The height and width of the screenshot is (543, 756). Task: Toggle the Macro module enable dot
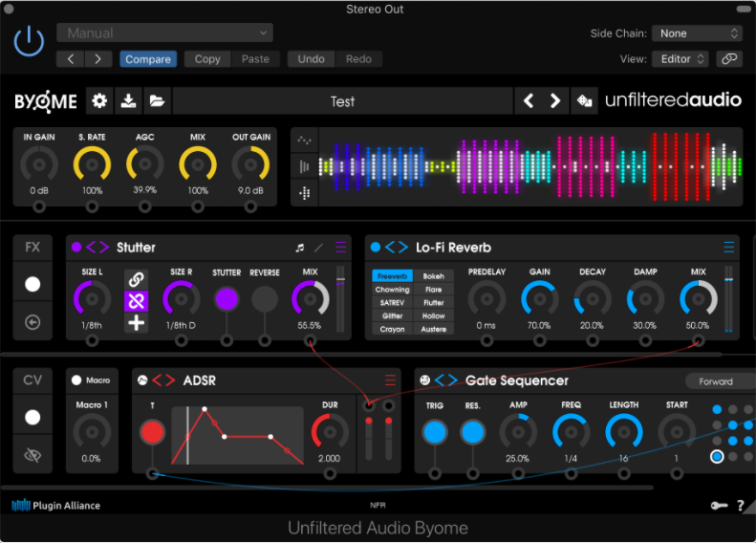[x=76, y=380]
